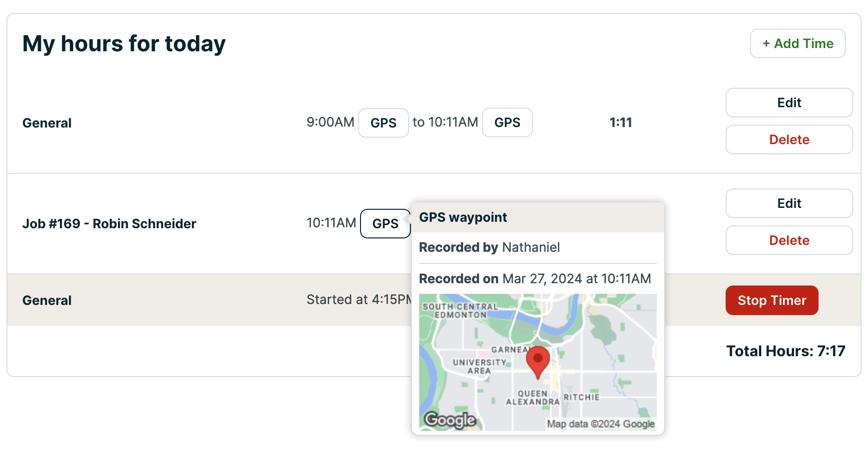Click Map data ©2024 Google attribution
The height and width of the screenshot is (462, 868).
(x=600, y=424)
